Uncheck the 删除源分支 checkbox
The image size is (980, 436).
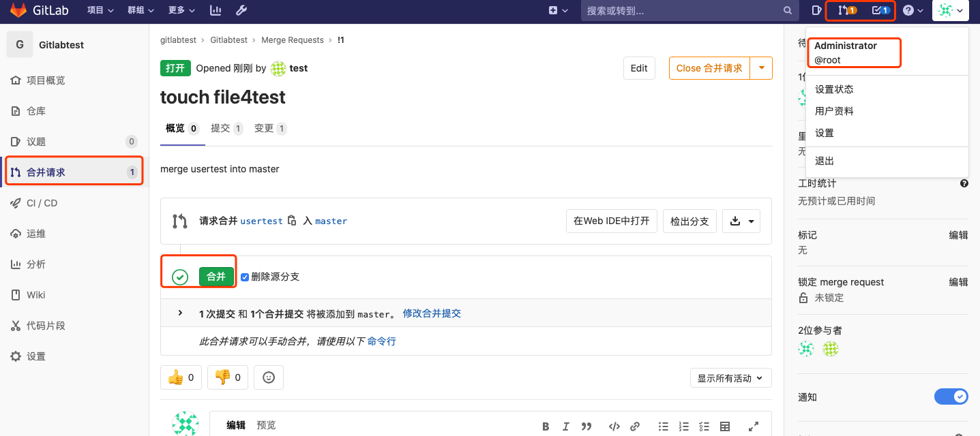coord(245,276)
